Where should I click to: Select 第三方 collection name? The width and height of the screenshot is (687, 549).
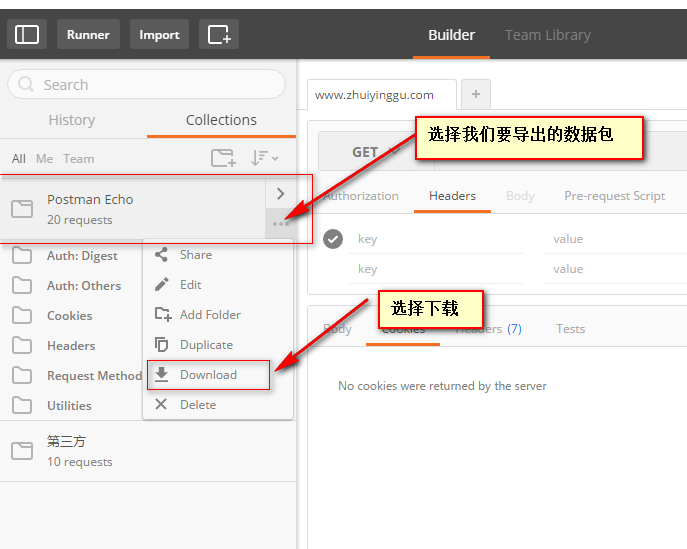[66, 441]
